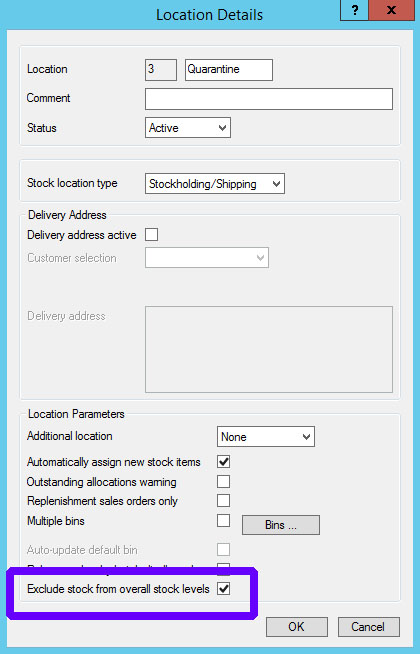Click the Bins ... button
This screenshot has width=420, height=654.
(281, 525)
